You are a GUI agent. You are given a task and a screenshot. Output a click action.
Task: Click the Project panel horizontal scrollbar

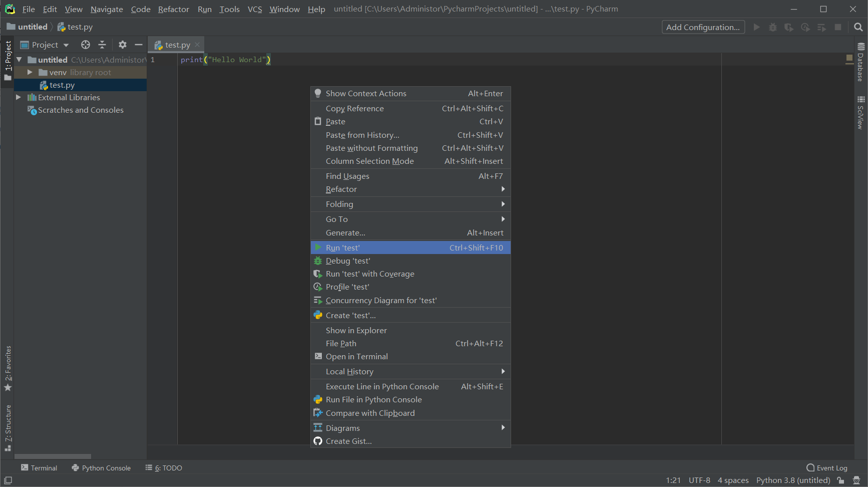[53, 456]
